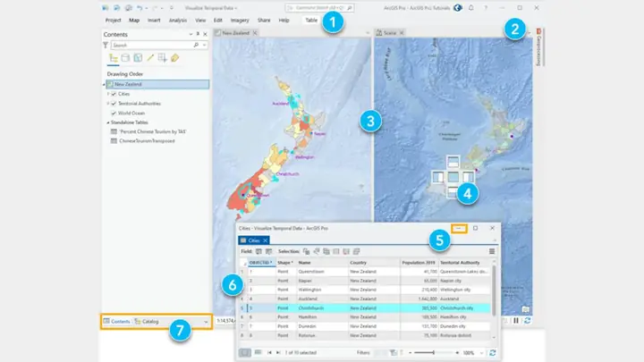Click the map view refresh icon
Image resolution: width=644 pixels, height=362 pixels.
click(528, 321)
